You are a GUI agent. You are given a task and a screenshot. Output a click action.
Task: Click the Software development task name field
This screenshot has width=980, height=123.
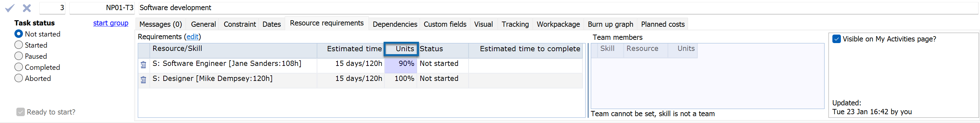pos(557,8)
